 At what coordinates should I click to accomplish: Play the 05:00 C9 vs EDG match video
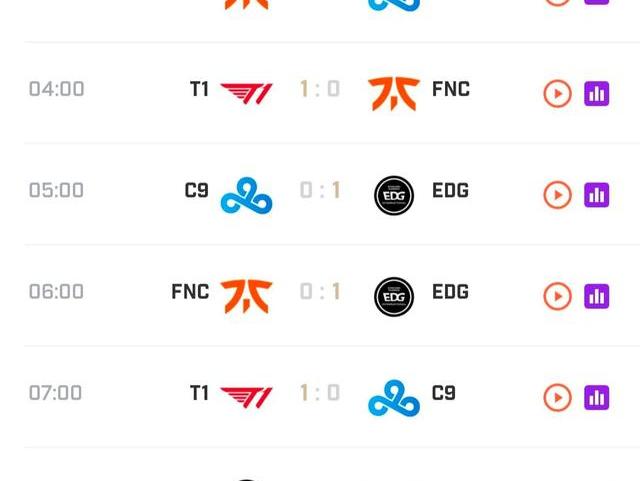(x=557, y=195)
